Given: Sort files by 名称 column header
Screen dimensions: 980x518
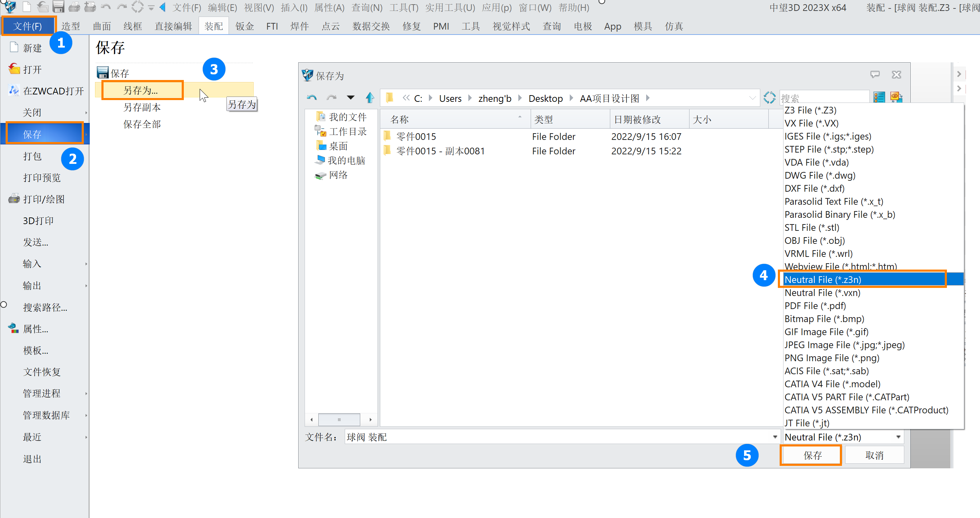Looking at the screenshot, I should [x=455, y=119].
